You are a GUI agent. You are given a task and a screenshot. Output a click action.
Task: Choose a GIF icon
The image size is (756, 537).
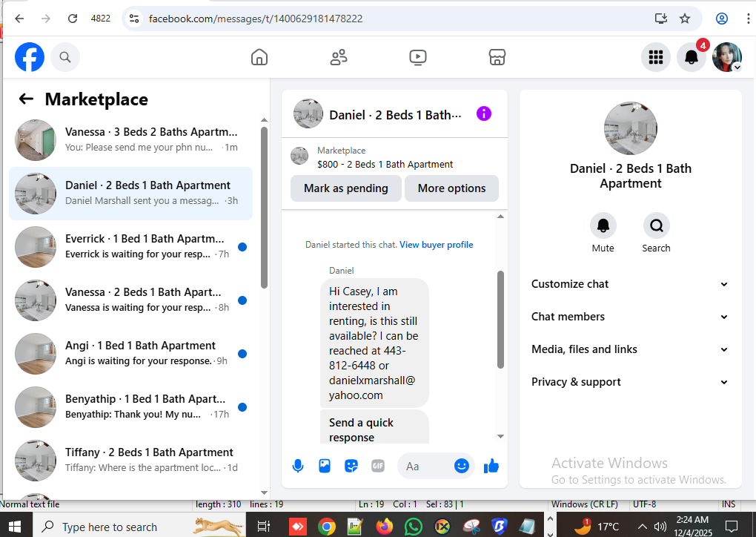pyautogui.click(x=377, y=466)
